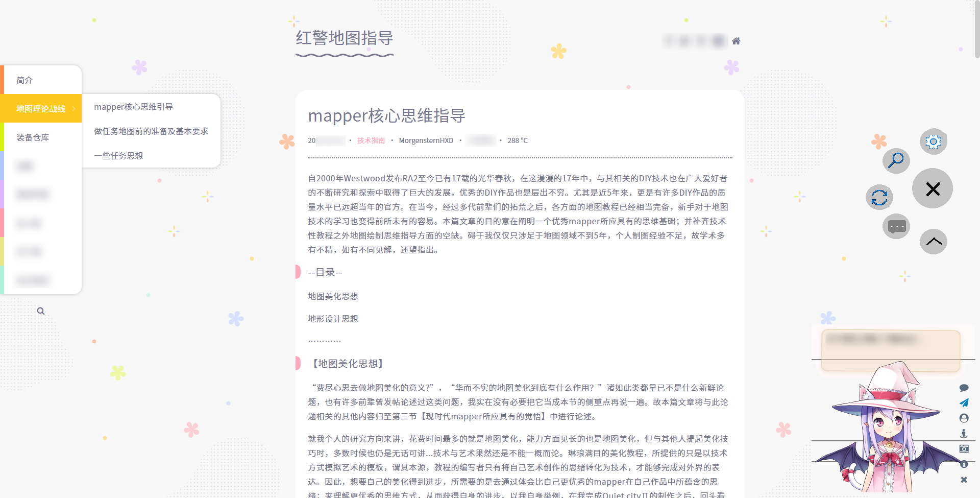The image size is (980, 498).
Task: Click the 红警地图指导 site title
Action: click(x=345, y=38)
